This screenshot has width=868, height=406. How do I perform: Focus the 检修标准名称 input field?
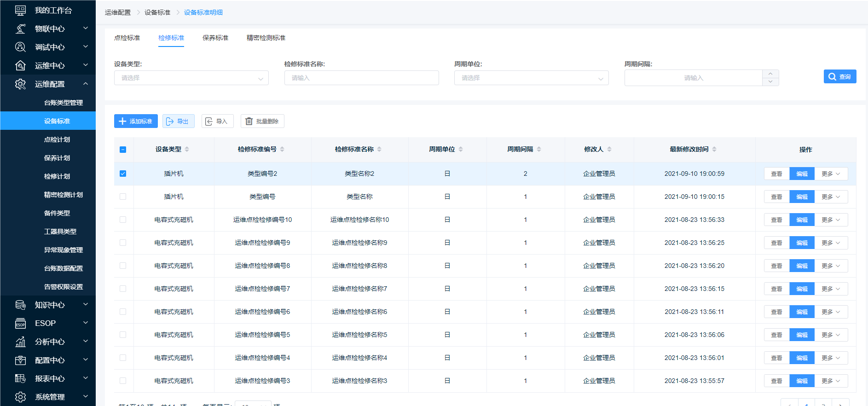tap(361, 78)
